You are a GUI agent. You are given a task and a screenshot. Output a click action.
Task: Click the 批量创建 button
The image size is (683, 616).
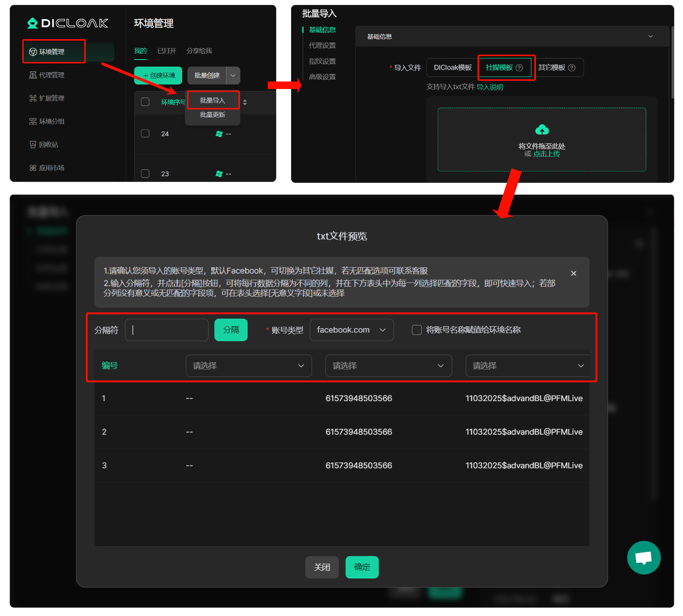tap(207, 76)
